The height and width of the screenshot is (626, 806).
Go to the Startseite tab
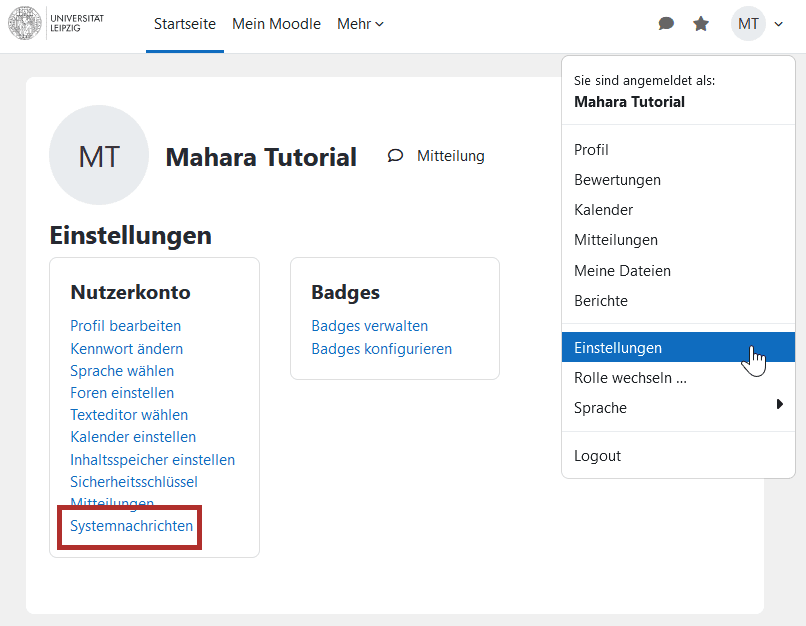[x=185, y=24]
